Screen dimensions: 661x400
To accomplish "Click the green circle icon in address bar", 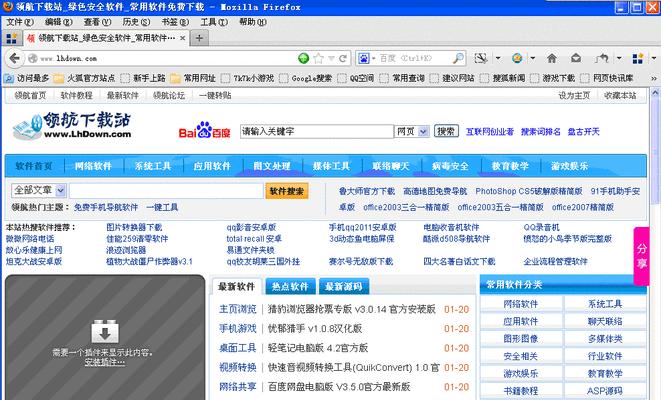I will coord(304,59).
